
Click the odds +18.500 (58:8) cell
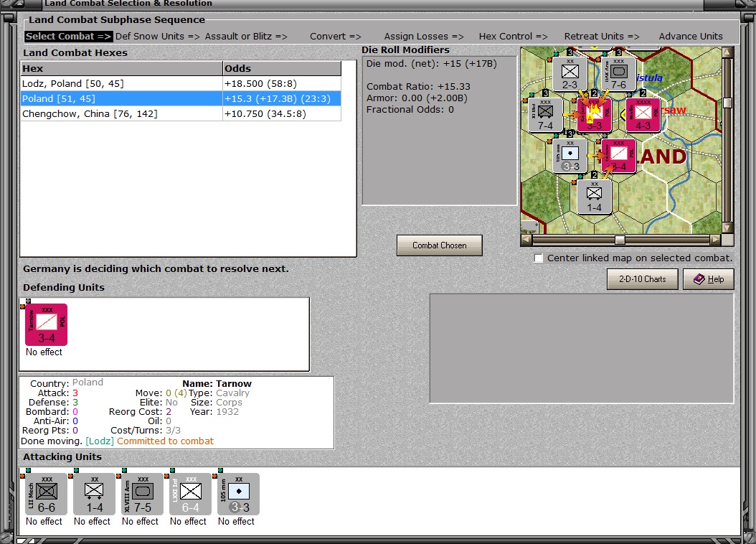(282, 83)
